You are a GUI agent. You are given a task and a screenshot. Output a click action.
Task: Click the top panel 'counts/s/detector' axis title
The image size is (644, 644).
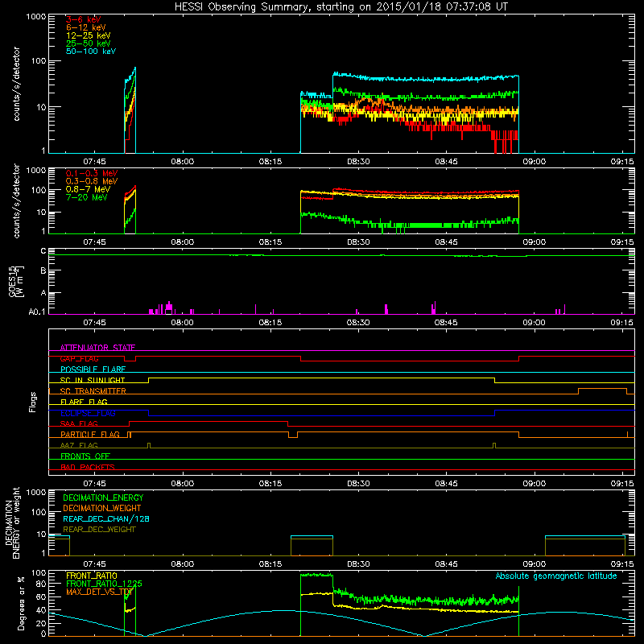[16, 84]
